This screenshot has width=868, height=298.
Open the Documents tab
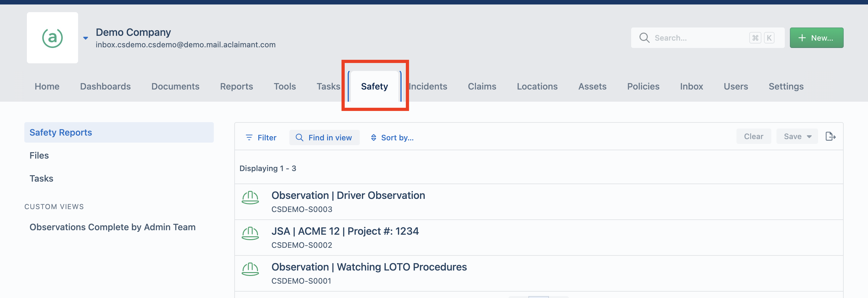(175, 87)
